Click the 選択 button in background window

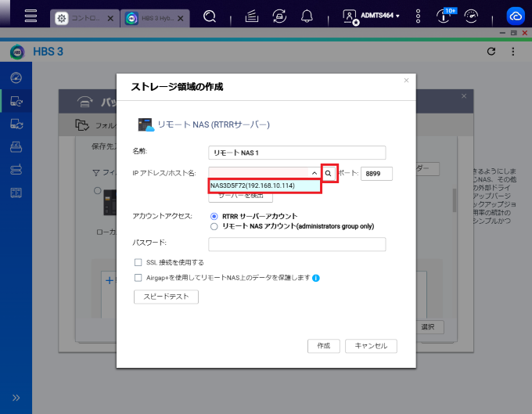(430, 327)
